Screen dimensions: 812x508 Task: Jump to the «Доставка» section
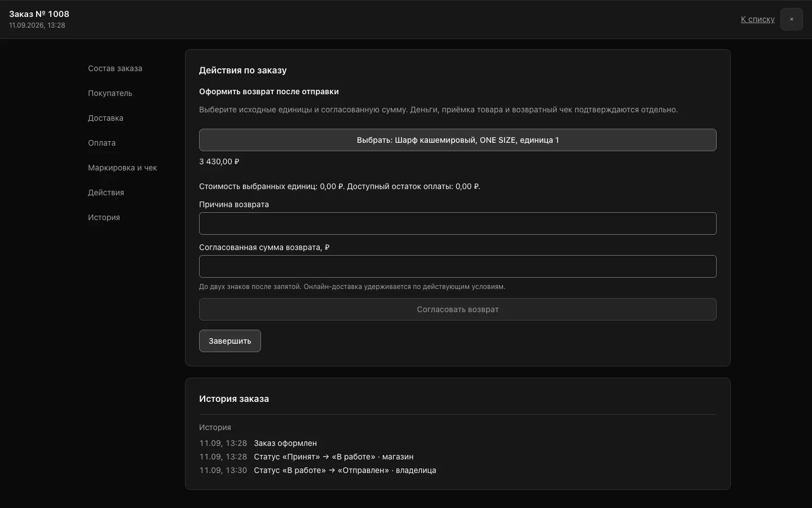pos(105,118)
